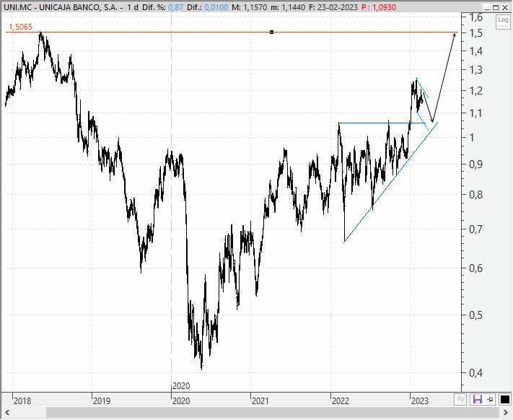Click the Dif. 0,0100 value
Viewport: 513px width, 420px height.
pos(216,7)
